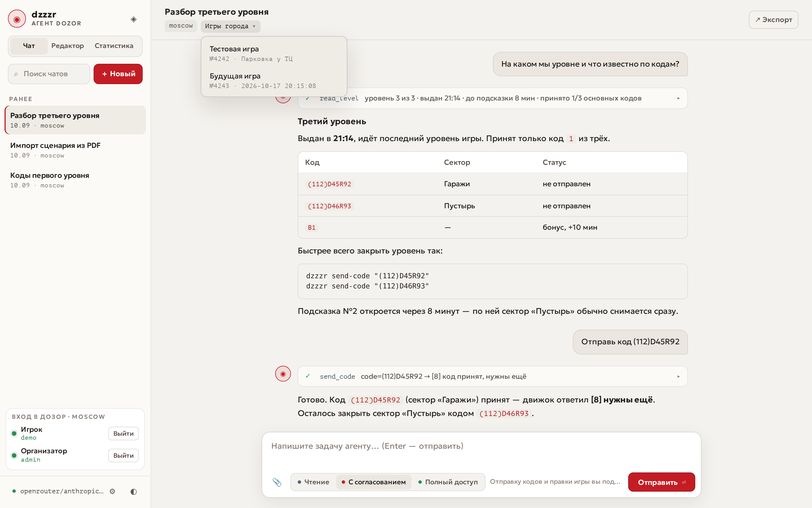This screenshot has width=812, height=508.
Task: Click code (112)D45R92 in table
Action: (329, 184)
